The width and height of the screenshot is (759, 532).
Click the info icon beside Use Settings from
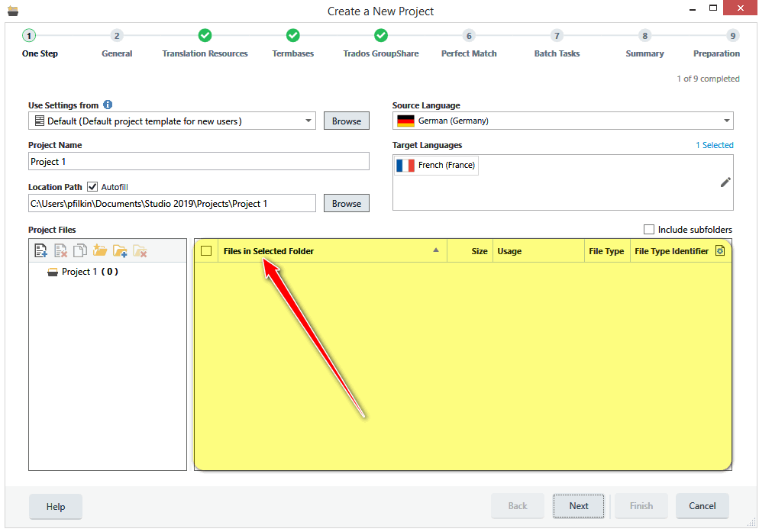click(108, 105)
